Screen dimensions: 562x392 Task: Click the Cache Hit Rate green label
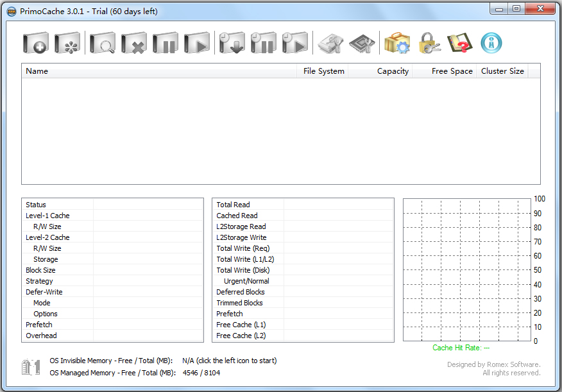click(461, 348)
